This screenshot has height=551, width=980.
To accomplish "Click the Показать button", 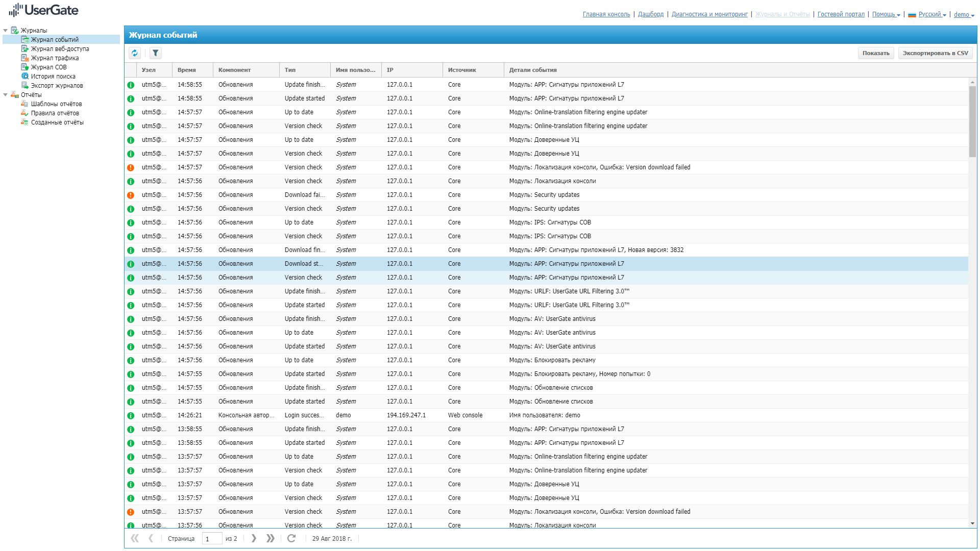I will [875, 53].
